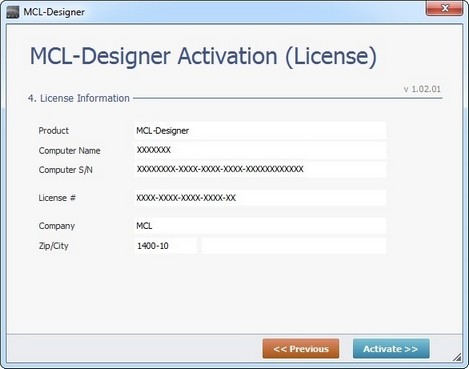Screen dimensions: 469x369
Task: Click the "Company" label
Action: tap(57, 226)
